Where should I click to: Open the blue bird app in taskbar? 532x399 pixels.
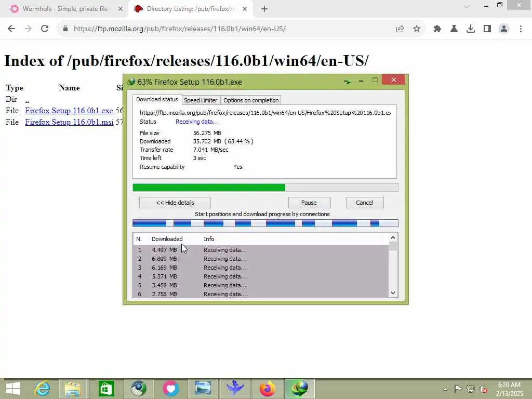235,388
